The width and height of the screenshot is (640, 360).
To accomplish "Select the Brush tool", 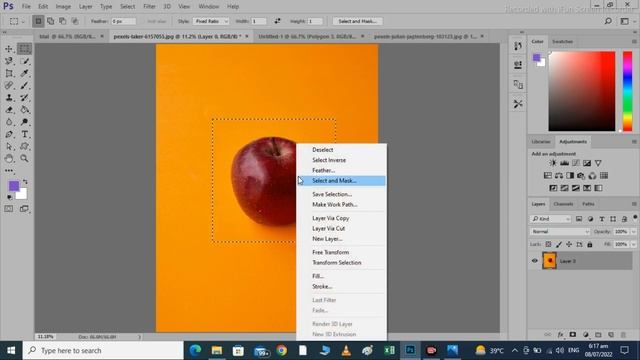I will coord(24,86).
